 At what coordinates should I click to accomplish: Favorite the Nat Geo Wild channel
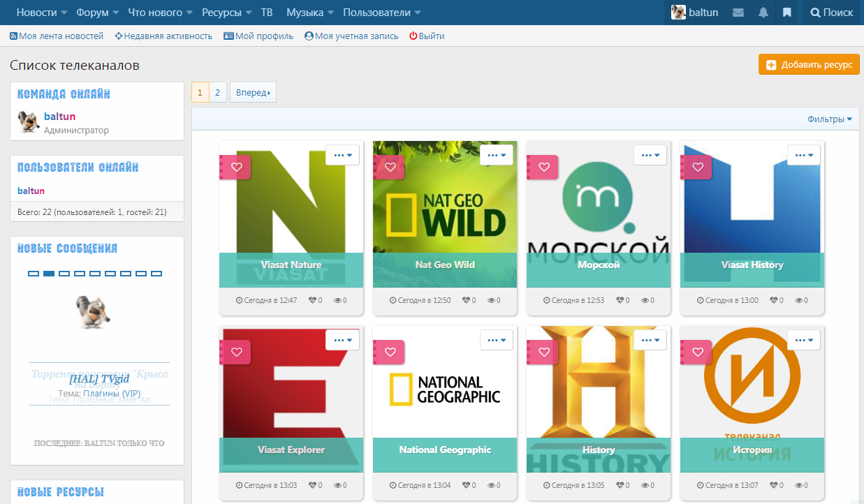click(x=390, y=167)
